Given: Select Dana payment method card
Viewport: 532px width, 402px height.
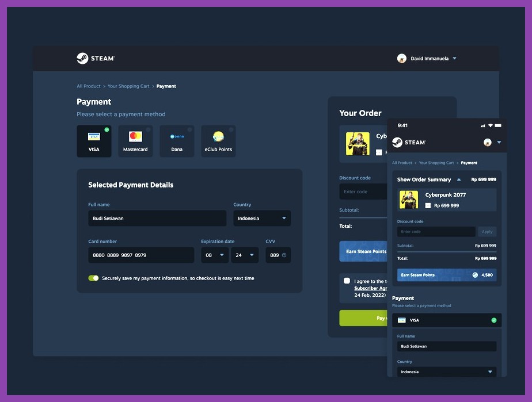Looking at the screenshot, I should 177,141.
